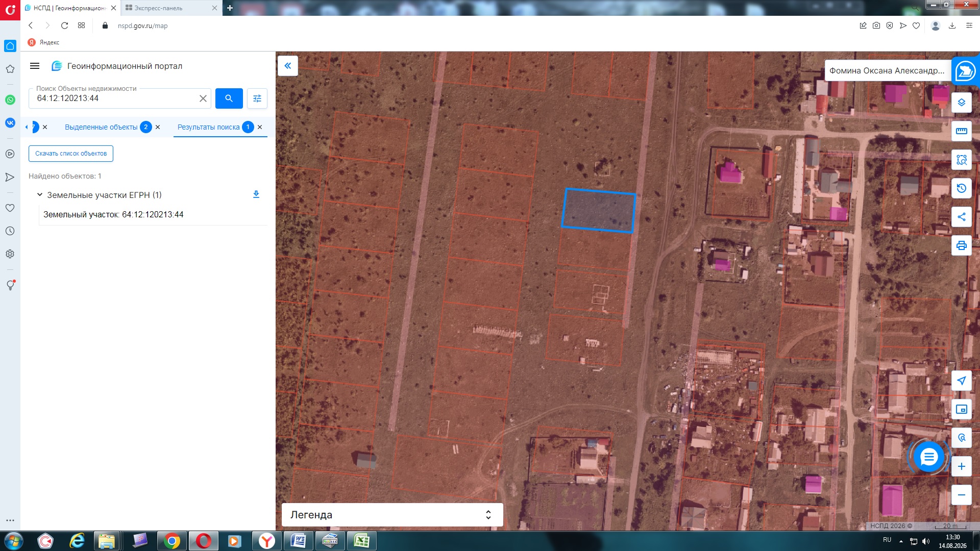This screenshot has height=551, width=980.
Task: Open the user name dropdown
Action: tap(887, 70)
